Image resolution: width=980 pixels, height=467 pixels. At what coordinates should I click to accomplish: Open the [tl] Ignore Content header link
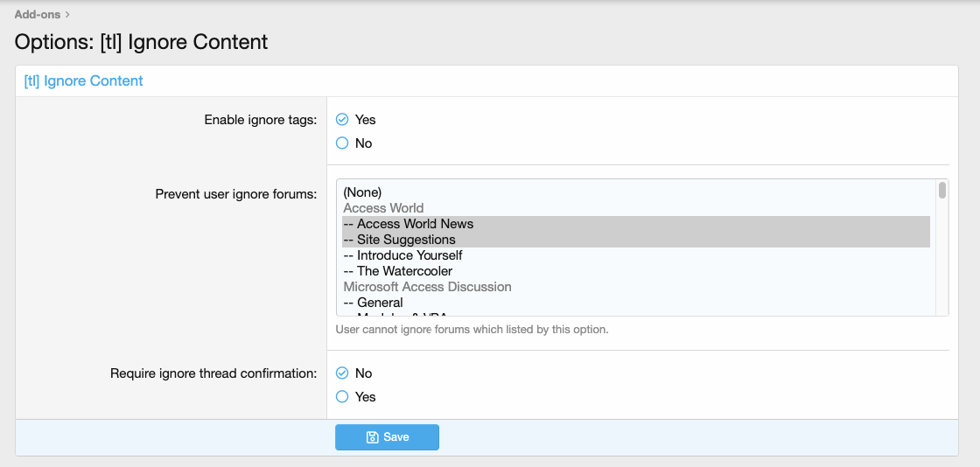pyautogui.click(x=83, y=80)
